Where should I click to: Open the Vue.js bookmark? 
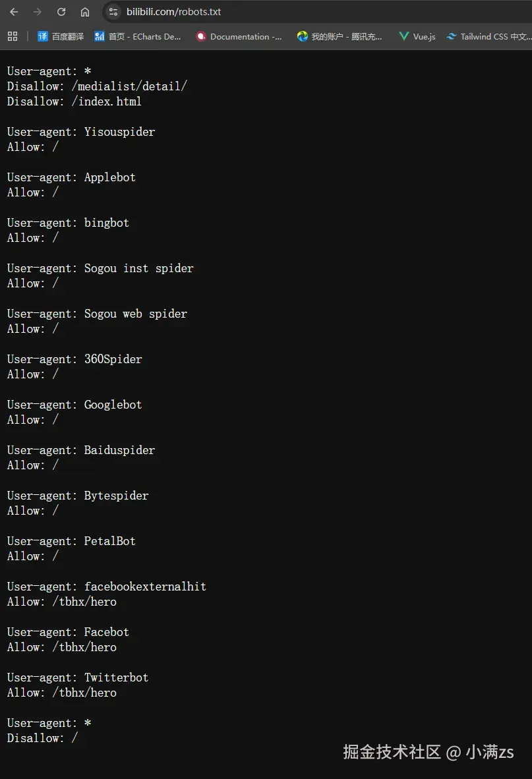417,36
